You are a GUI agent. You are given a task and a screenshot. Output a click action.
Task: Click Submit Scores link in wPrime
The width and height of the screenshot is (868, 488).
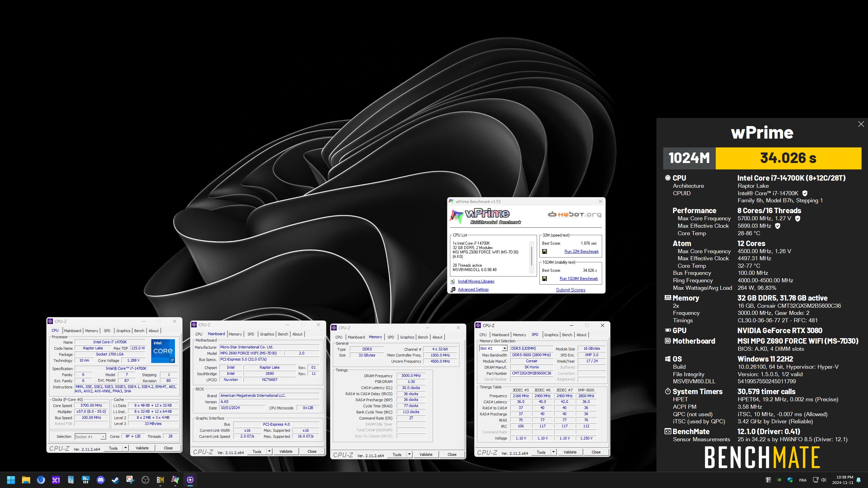coord(571,290)
